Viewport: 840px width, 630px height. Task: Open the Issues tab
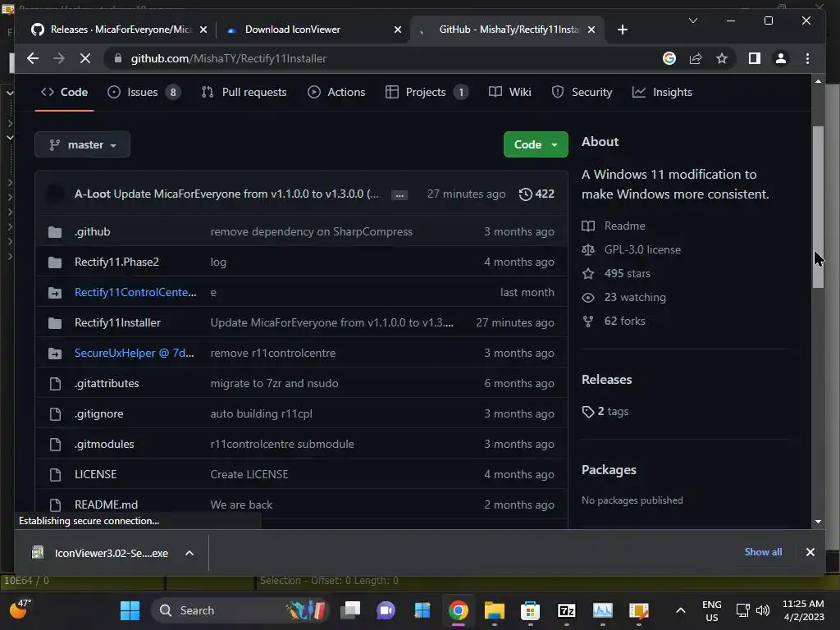[144, 92]
